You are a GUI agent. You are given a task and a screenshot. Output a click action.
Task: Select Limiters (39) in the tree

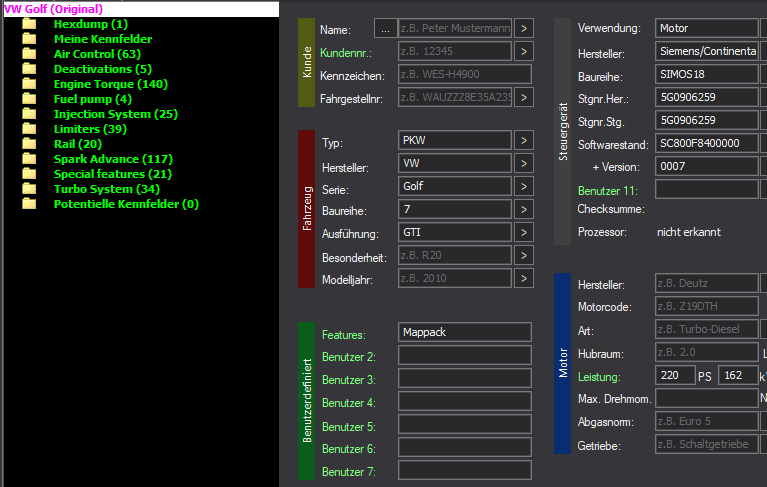point(90,129)
